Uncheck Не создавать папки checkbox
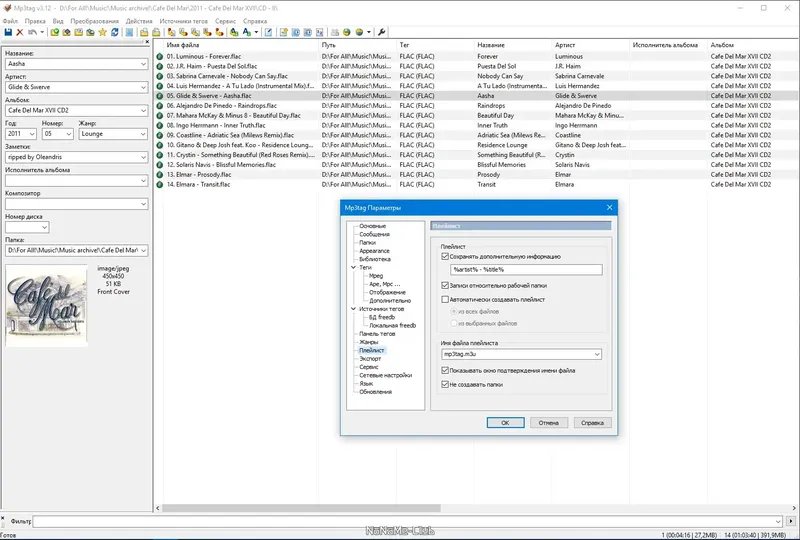 pos(445,384)
